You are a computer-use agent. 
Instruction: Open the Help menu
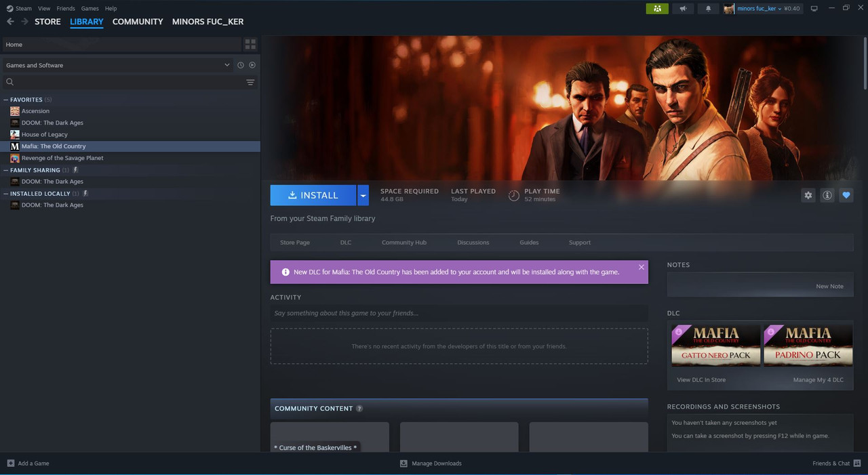point(111,9)
